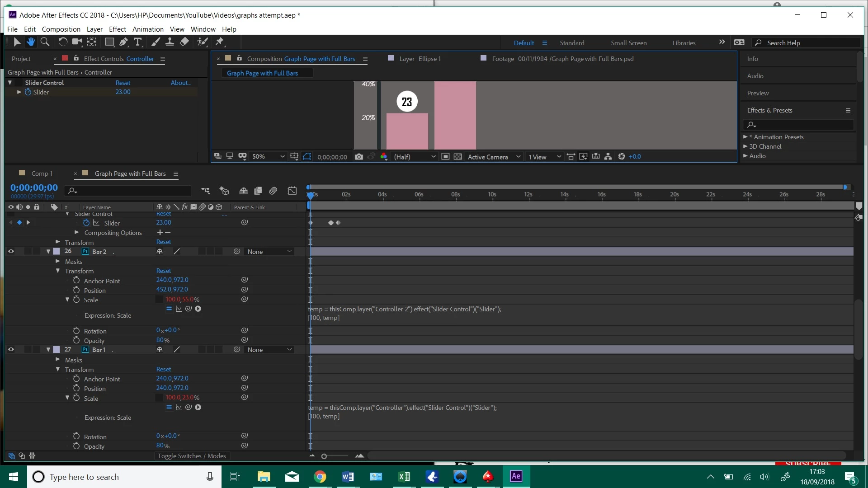Enable Graph Editor in timeline
The image size is (868, 488).
[292, 191]
